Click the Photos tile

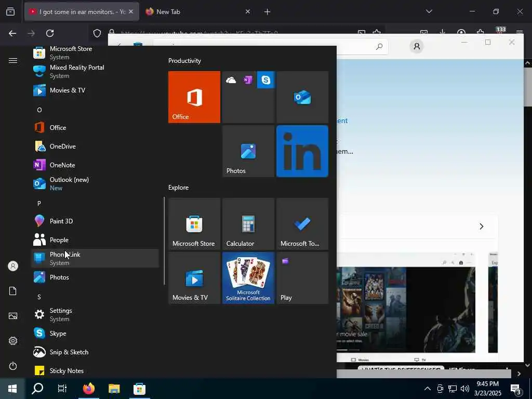click(248, 151)
